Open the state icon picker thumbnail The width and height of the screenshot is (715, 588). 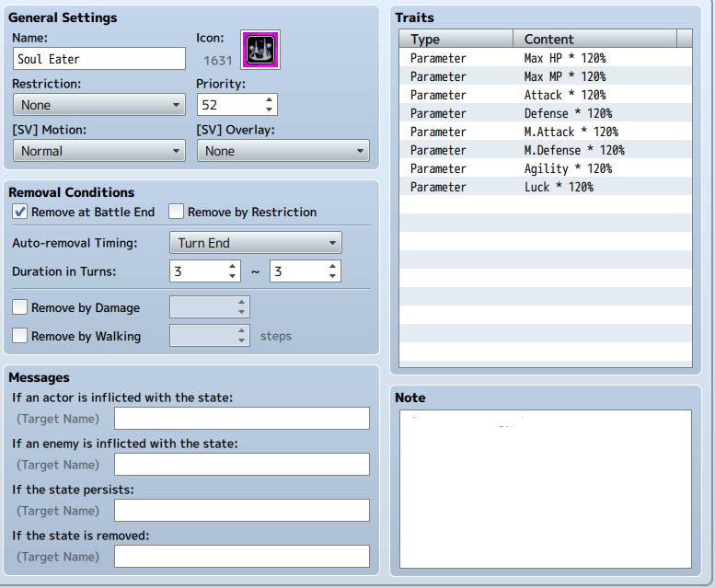point(260,50)
